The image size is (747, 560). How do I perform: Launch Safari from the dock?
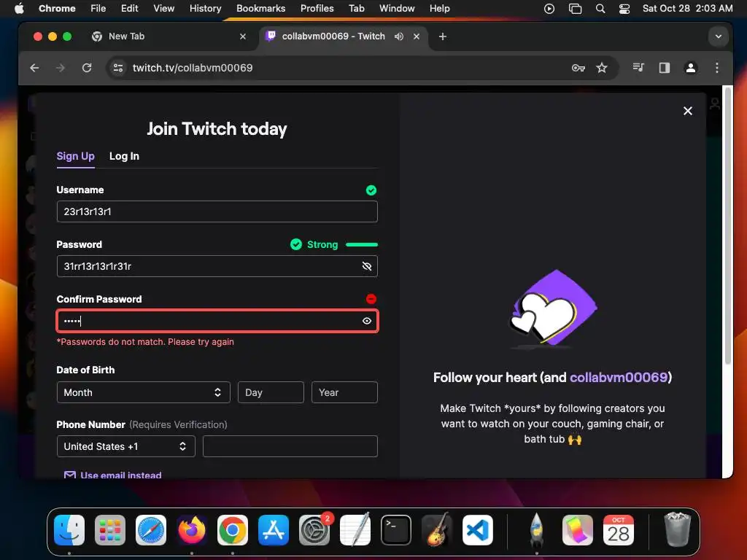coord(151,530)
